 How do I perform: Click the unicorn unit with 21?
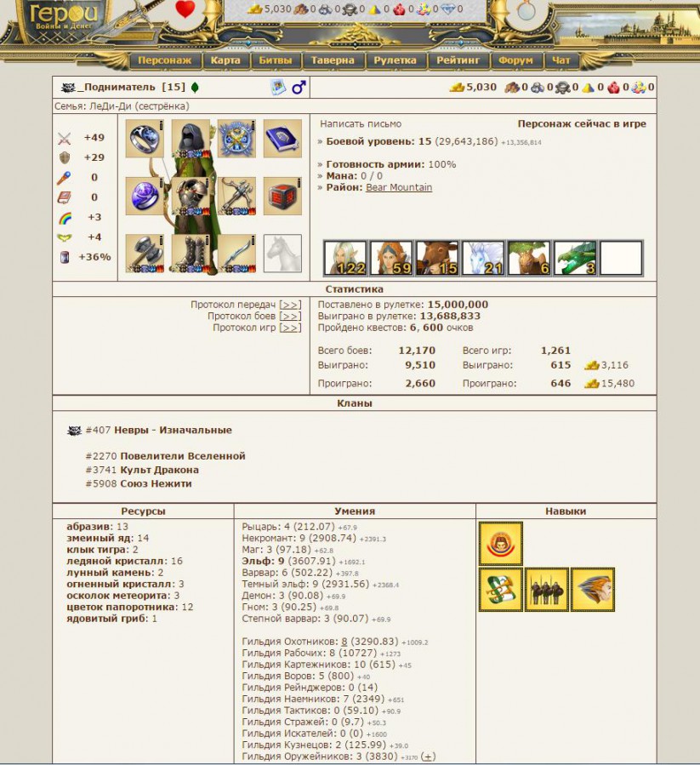coord(483,258)
